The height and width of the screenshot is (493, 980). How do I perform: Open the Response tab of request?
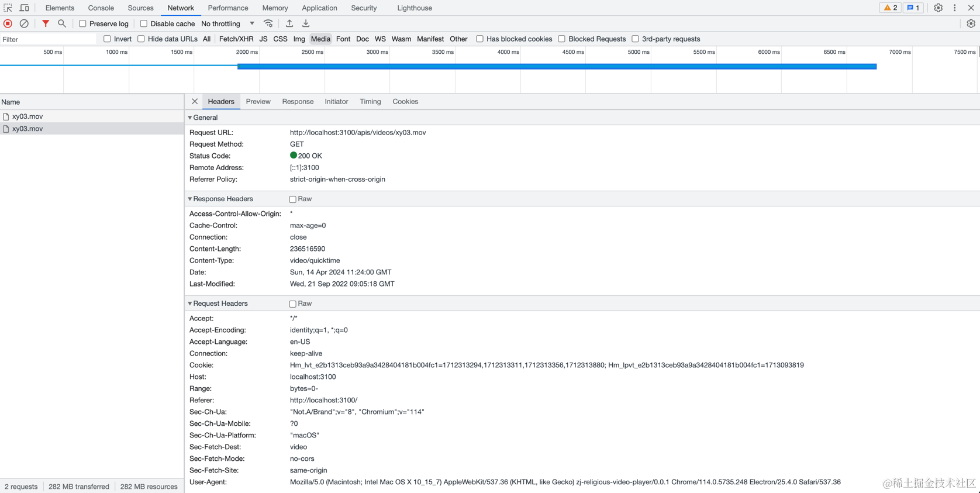[298, 101]
